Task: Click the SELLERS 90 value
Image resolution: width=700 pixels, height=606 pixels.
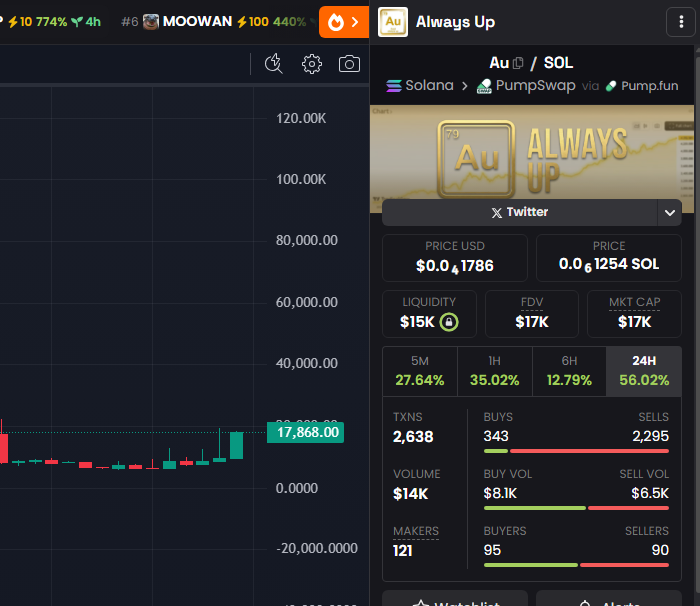Action: coord(660,550)
